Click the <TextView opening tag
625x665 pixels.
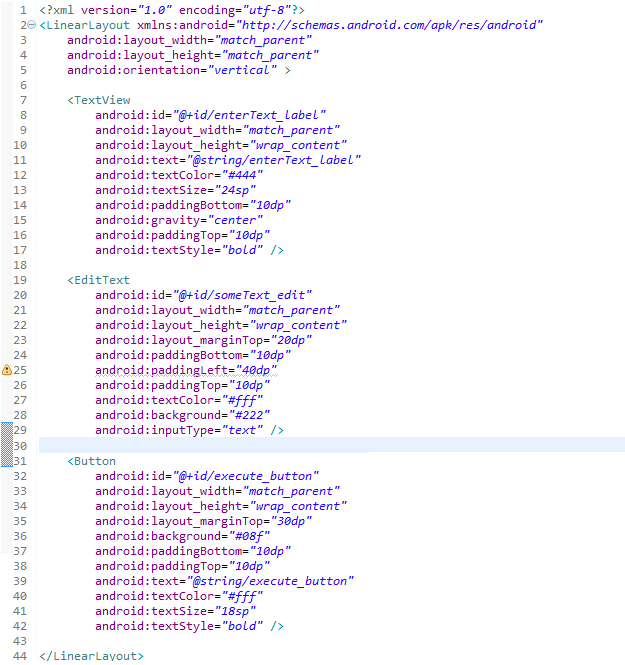(x=99, y=100)
